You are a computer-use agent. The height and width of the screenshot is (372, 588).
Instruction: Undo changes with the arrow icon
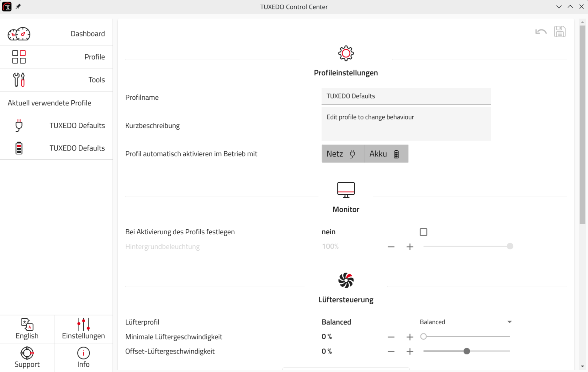pyautogui.click(x=541, y=32)
